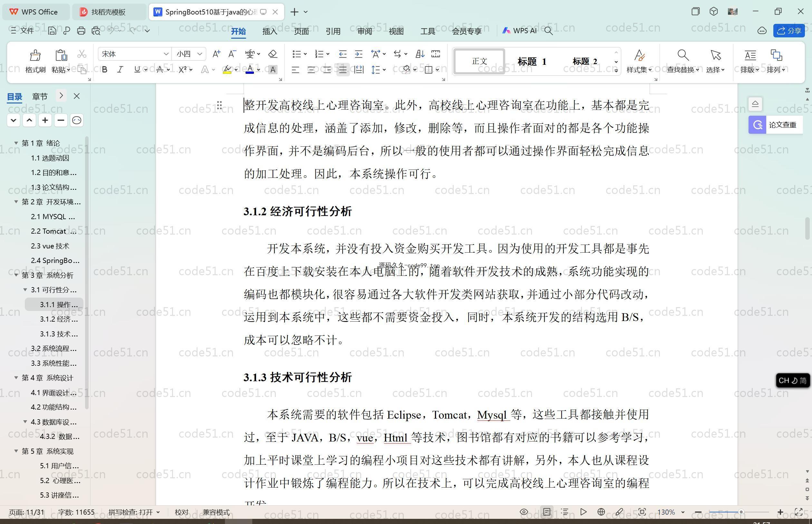Click the zoom slider handle
Image resolution: width=812 pixels, height=524 pixels.
pyautogui.click(x=741, y=512)
